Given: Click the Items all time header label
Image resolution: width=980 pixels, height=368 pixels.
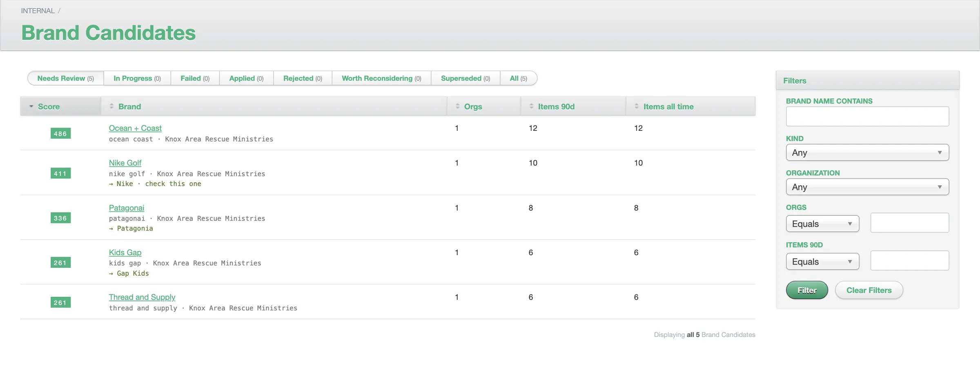Looking at the screenshot, I should coord(668,106).
